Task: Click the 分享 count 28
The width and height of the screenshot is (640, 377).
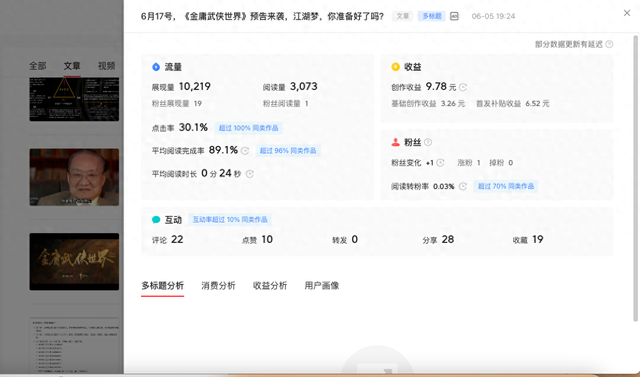Action: coord(448,240)
